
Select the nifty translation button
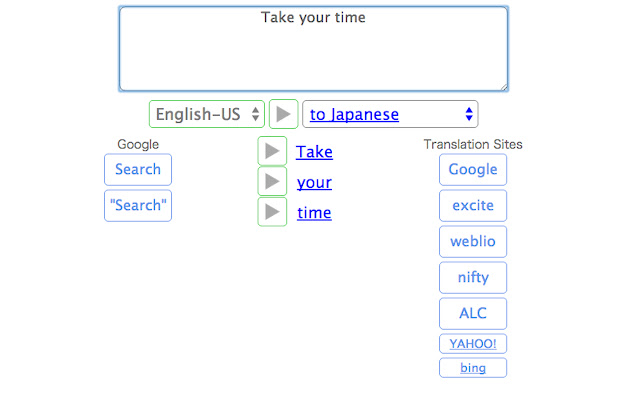coord(473,277)
